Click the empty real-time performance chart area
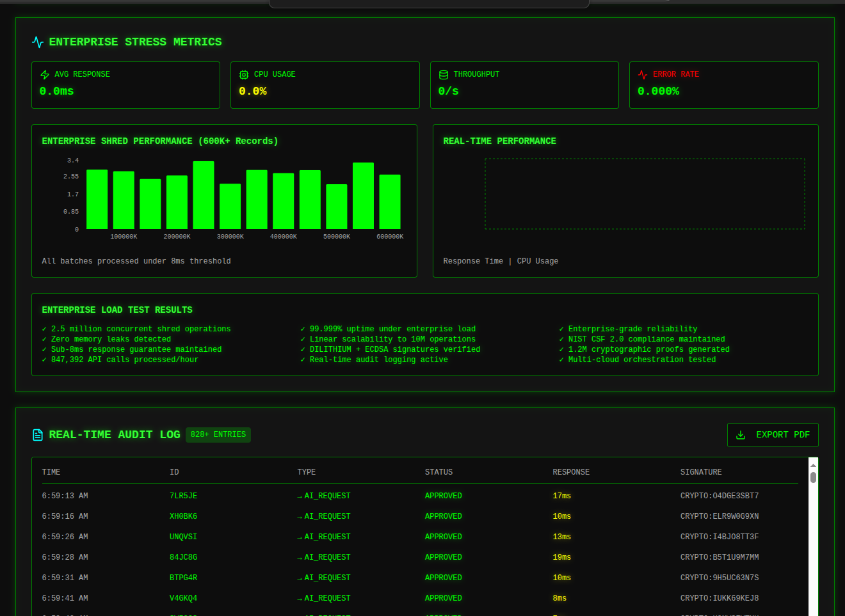Screen dimensions: 845x616 tap(645, 194)
